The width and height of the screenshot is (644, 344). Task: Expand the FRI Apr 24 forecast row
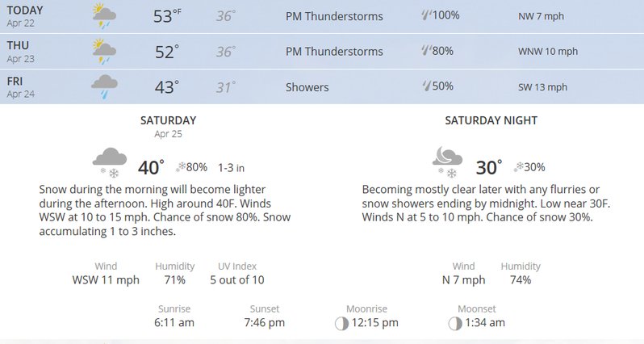point(322,86)
